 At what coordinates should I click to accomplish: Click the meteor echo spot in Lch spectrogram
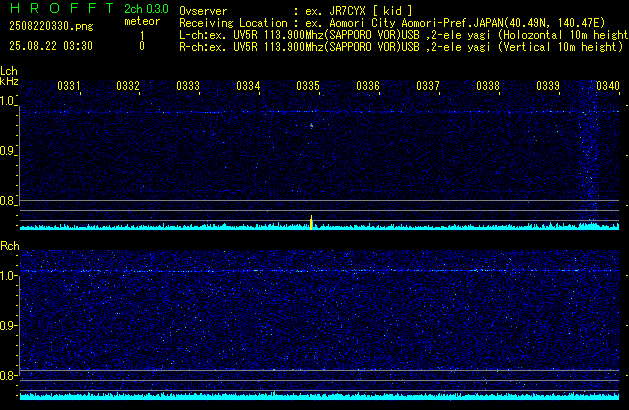pos(311,126)
